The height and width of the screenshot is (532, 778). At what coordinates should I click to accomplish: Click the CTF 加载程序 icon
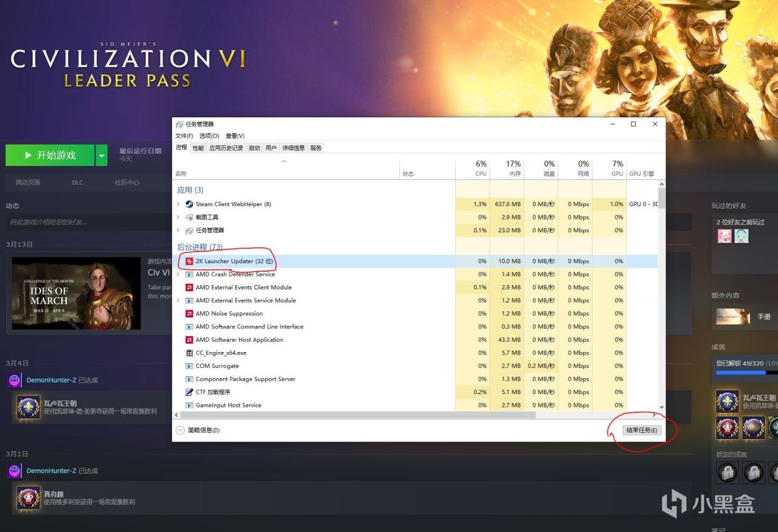coord(189,392)
